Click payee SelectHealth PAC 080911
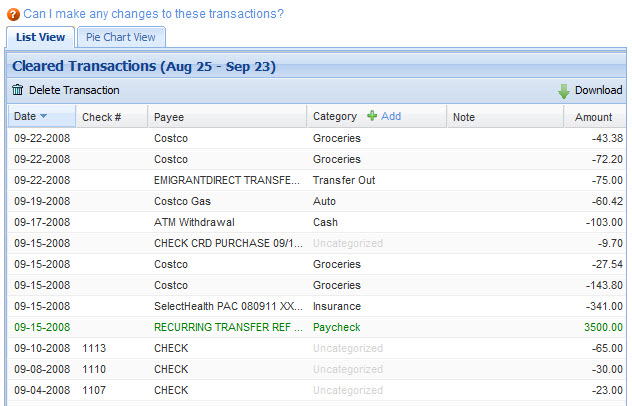The width and height of the screenshot is (632, 406). coord(228,306)
